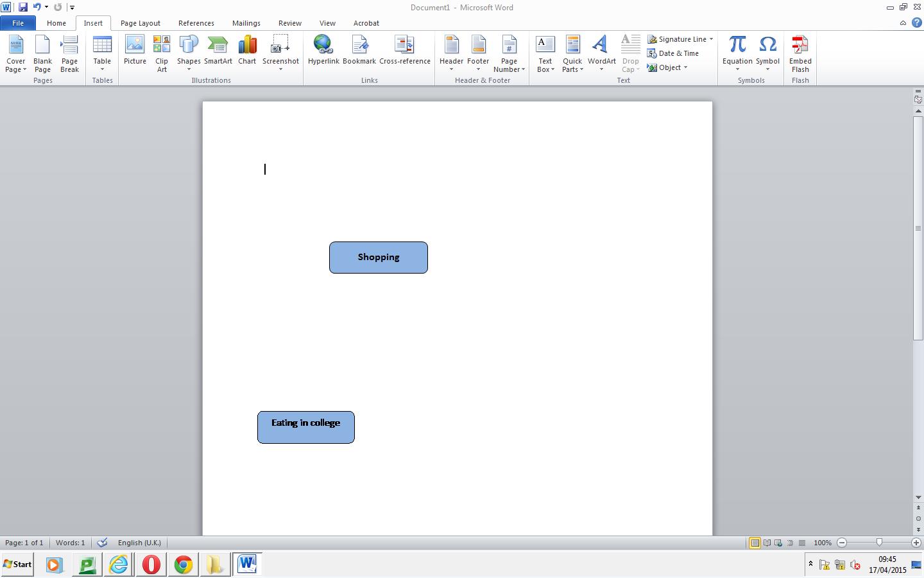Insert a SmartArt graphic
924x578 pixels.
coord(218,50)
